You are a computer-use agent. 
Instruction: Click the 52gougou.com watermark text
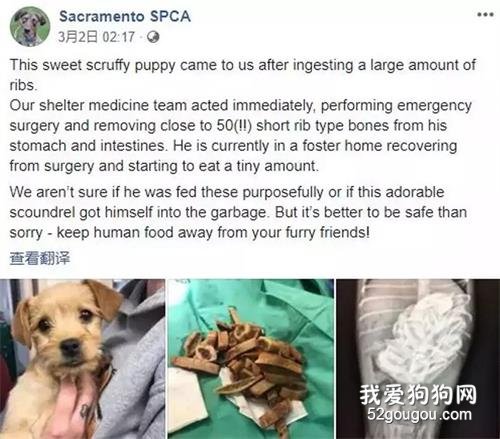pos(420,415)
